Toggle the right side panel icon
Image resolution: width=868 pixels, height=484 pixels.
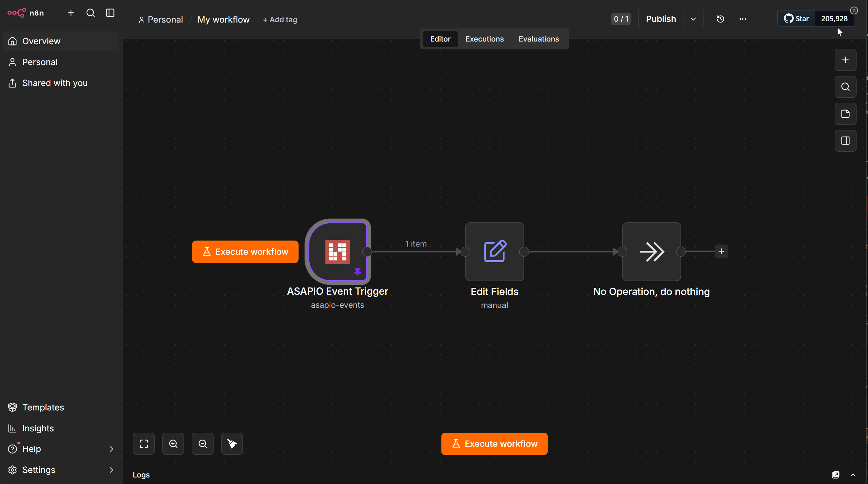pyautogui.click(x=845, y=141)
